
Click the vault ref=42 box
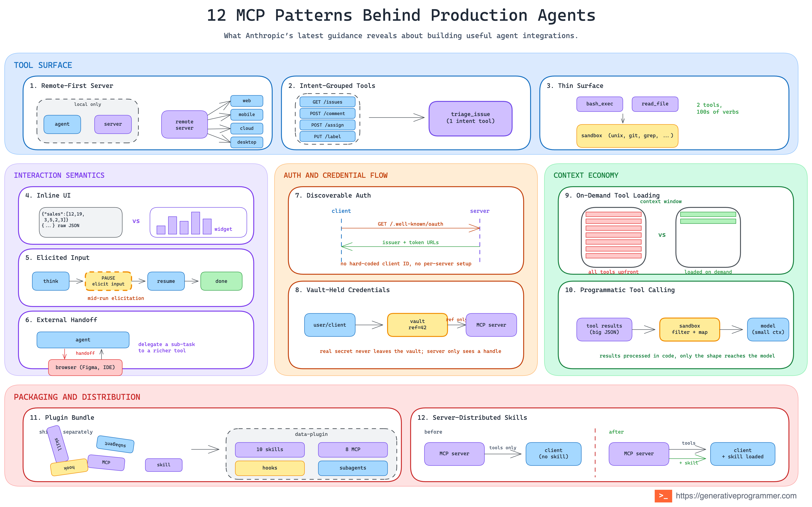tap(417, 325)
